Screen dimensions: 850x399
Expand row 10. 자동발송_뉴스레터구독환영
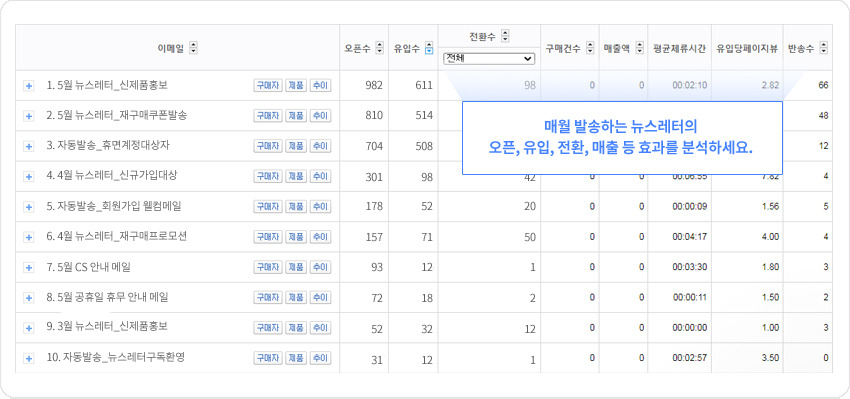[29, 359]
